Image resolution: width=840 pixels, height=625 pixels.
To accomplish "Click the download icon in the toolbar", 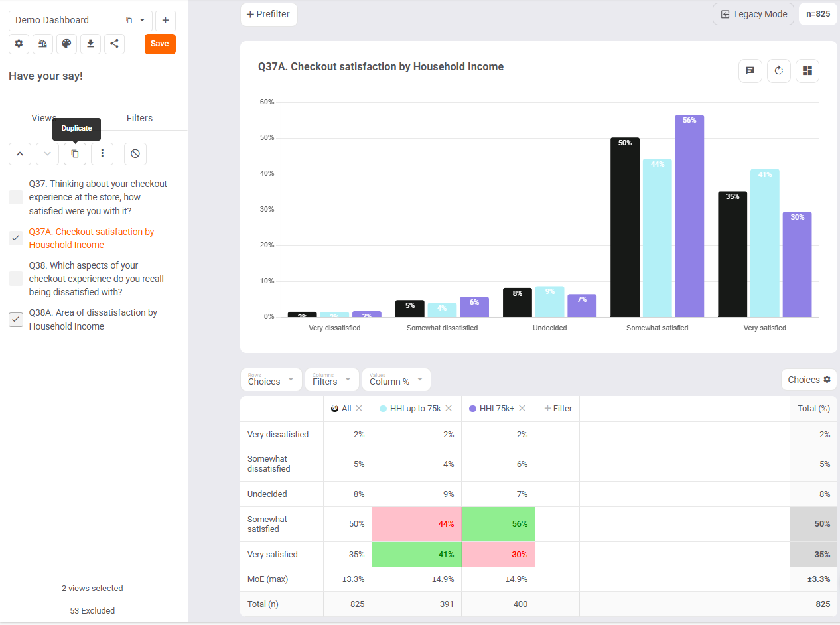I will 90,44.
